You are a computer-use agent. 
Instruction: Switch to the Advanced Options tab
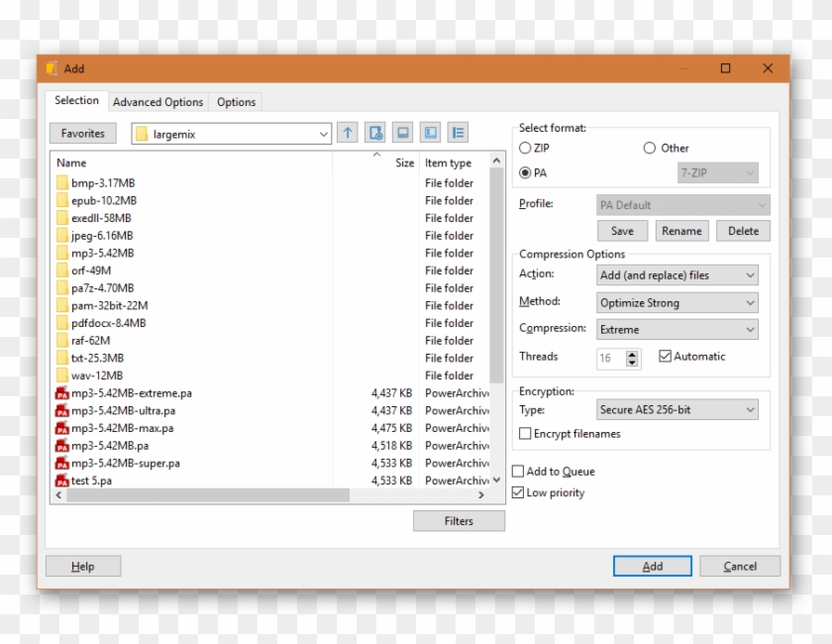(157, 101)
